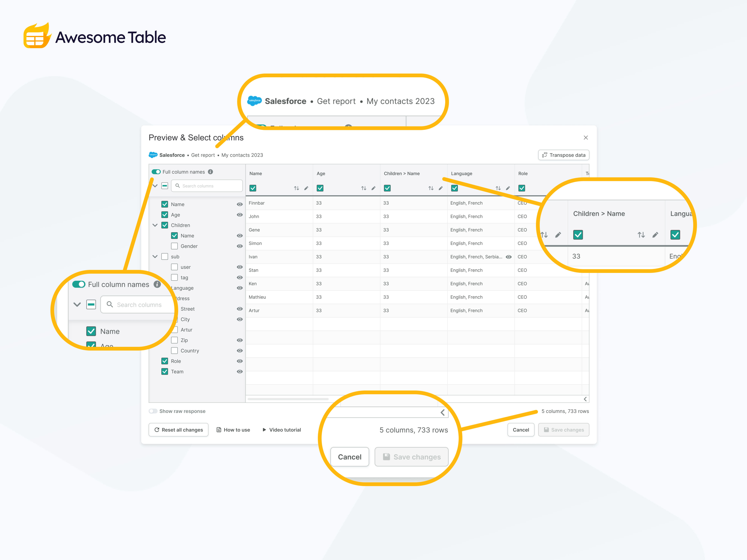
Task: Open the Video tutorial link
Action: click(282, 430)
